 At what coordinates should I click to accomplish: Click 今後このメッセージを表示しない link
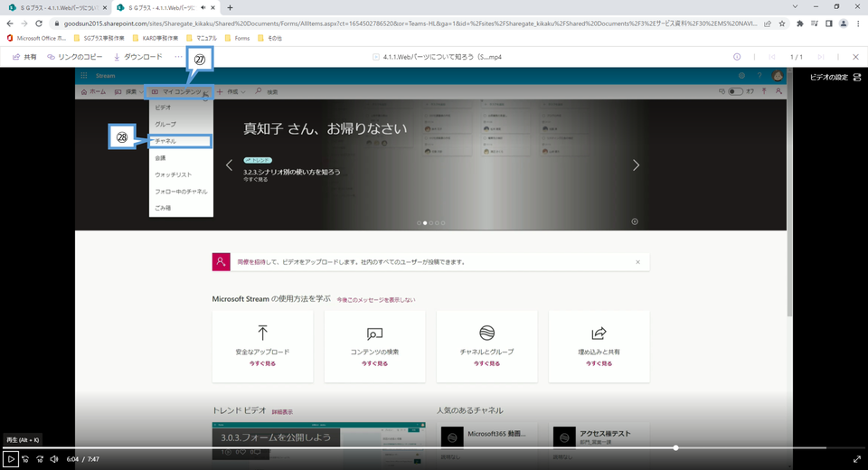click(x=376, y=300)
